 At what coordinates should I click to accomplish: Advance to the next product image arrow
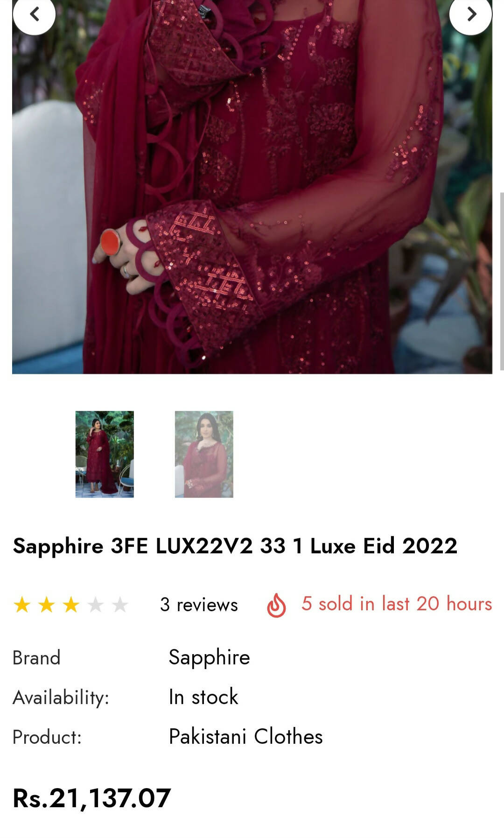470,14
